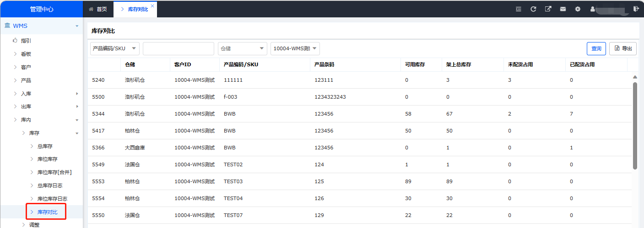Viewport: 644px width, 228px height.
Task: Click the user profile icon
Action: (592, 9)
